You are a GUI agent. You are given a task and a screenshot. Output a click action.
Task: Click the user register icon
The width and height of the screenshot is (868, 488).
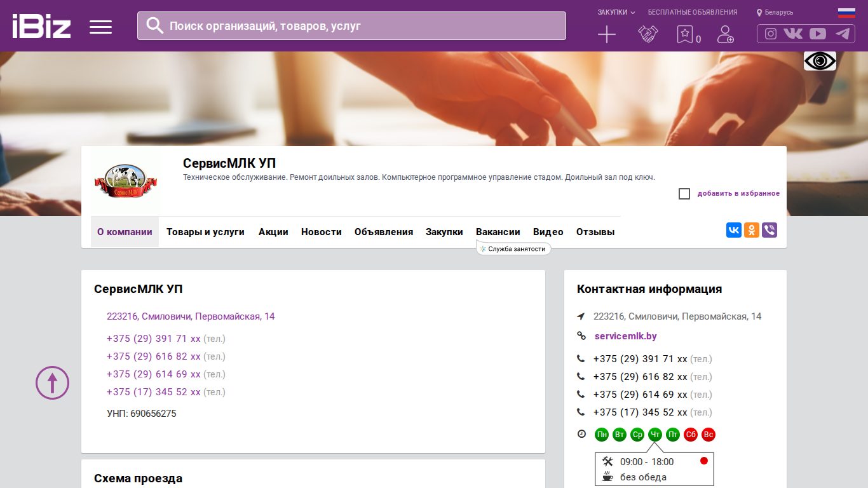[x=725, y=34]
